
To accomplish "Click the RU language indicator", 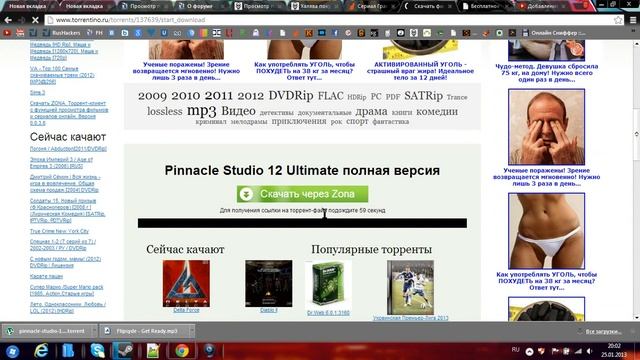I will point(516,350).
